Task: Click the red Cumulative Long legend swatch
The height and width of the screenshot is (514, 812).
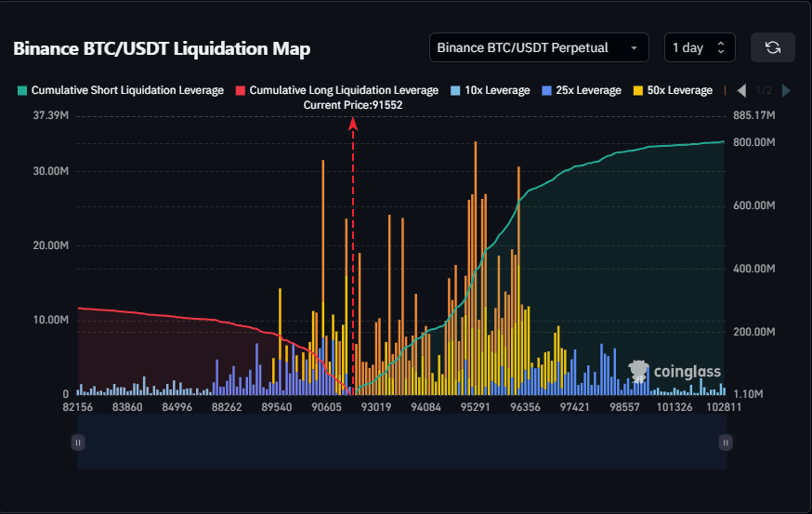Action: (x=241, y=91)
